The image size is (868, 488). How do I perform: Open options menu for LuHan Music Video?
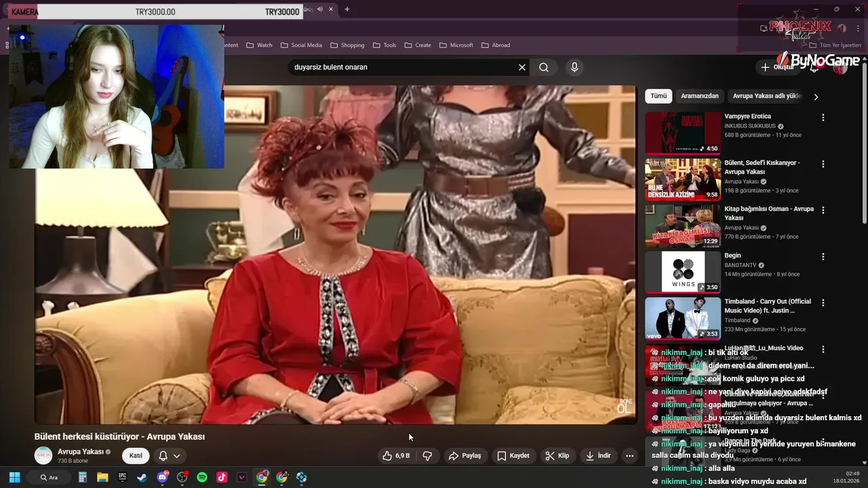click(823, 349)
